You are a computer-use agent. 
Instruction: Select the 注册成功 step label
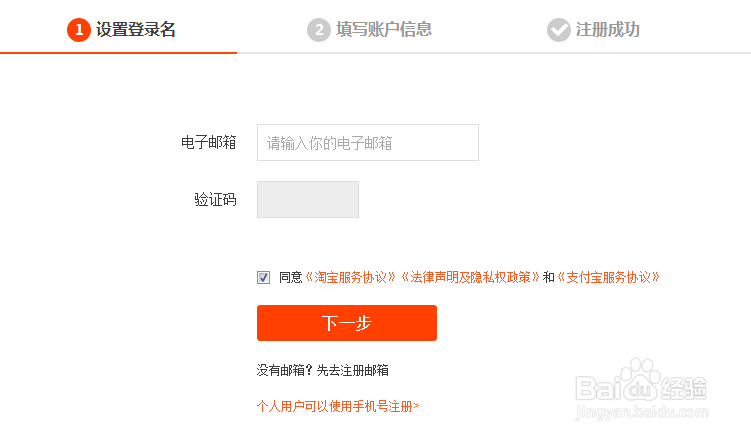(607, 30)
